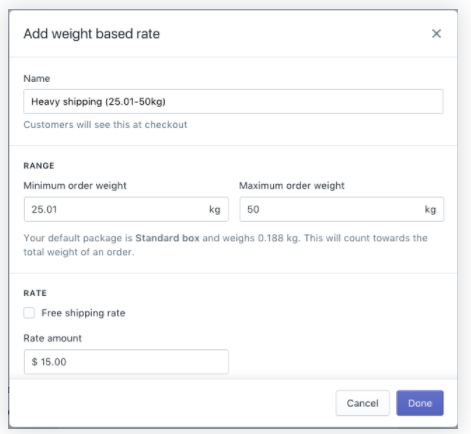
Task: Enable the Free shipping rate checkbox
Action: (x=29, y=313)
